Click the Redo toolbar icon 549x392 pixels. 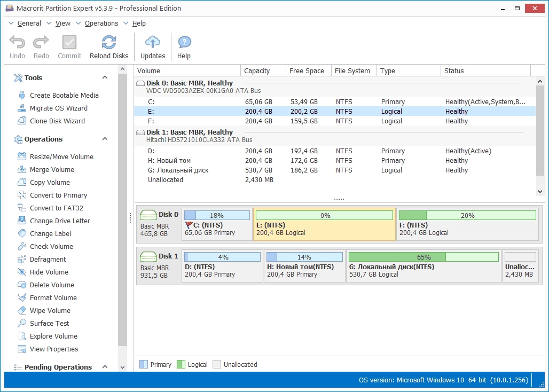coord(41,42)
